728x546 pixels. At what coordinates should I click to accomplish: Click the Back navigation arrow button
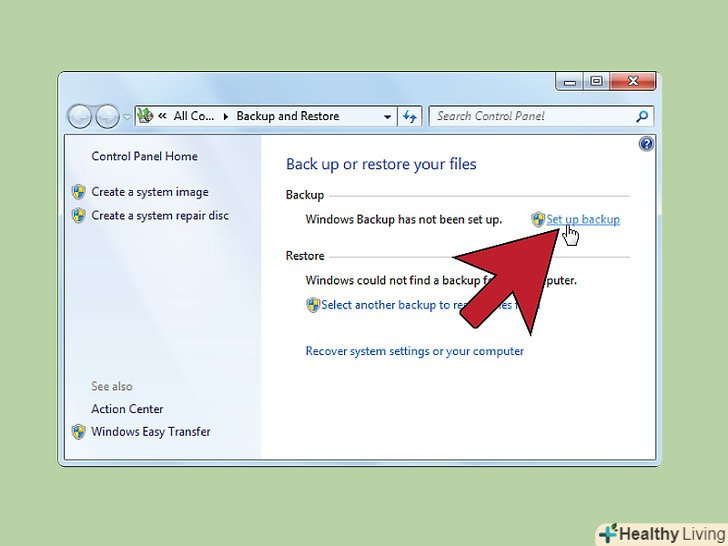(x=80, y=116)
